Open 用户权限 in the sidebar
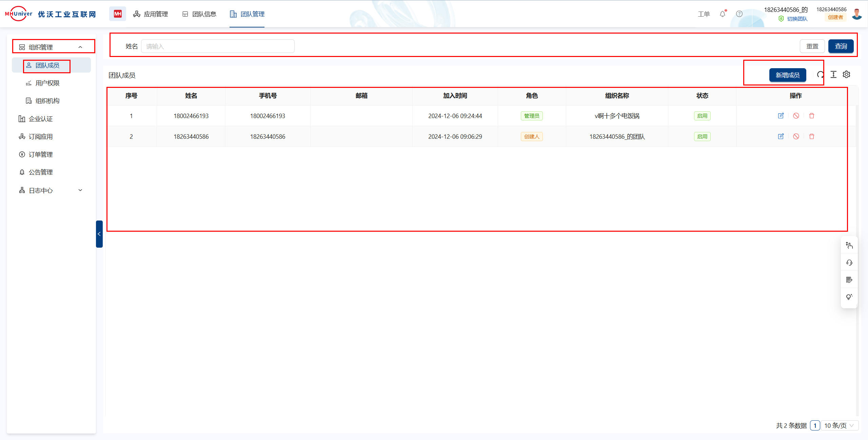868x440 pixels. click(x=47, y=83)
